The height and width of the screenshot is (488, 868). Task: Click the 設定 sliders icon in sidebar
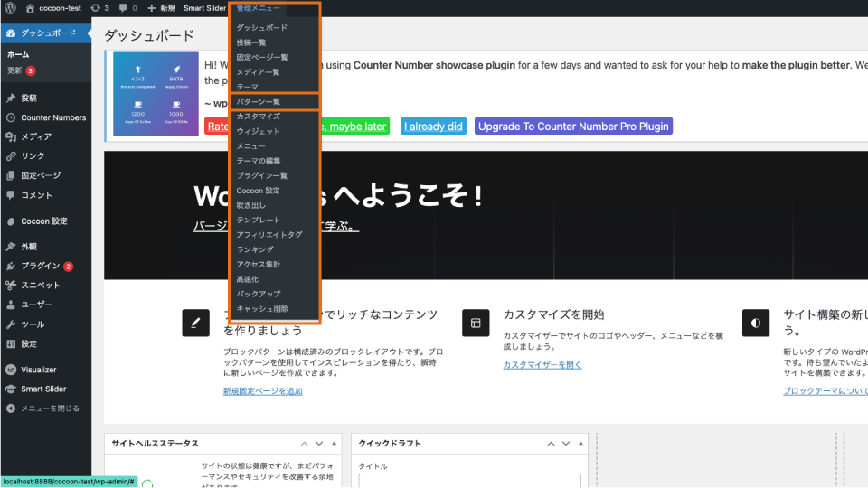click(11, 343)
